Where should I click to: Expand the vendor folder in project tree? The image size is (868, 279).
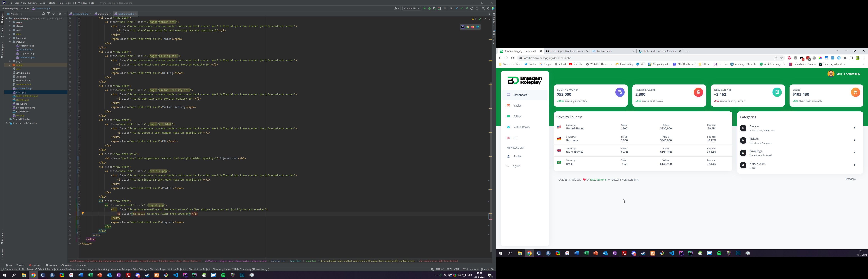coord(10,65)
